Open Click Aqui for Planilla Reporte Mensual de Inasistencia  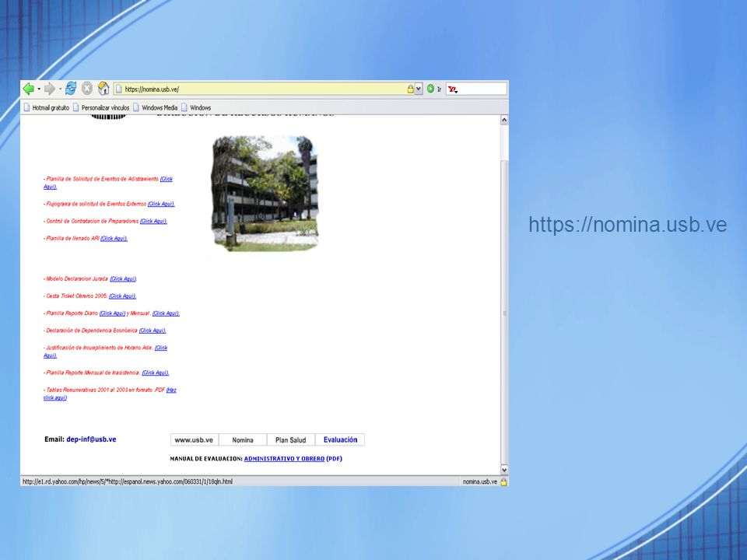[x=156, y=373]
